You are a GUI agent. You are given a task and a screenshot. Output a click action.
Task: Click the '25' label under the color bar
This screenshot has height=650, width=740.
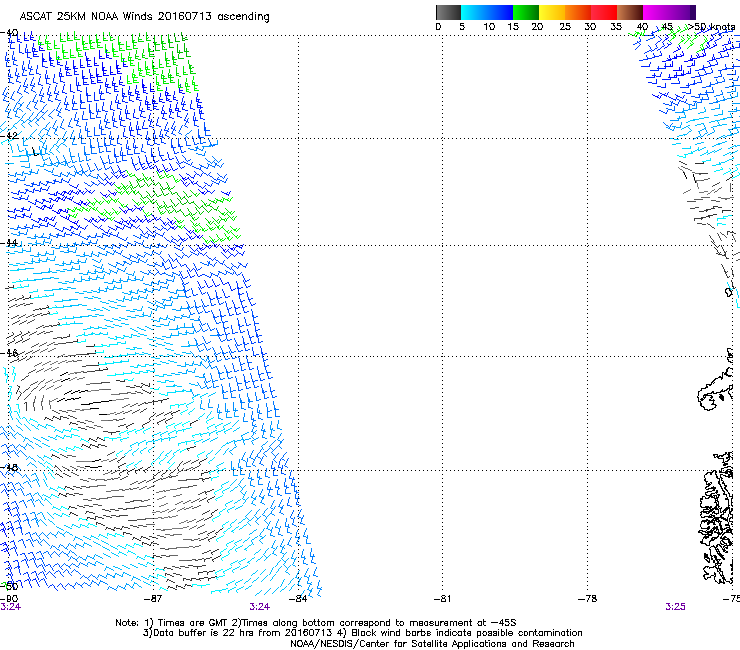click(x=565, y=27)
